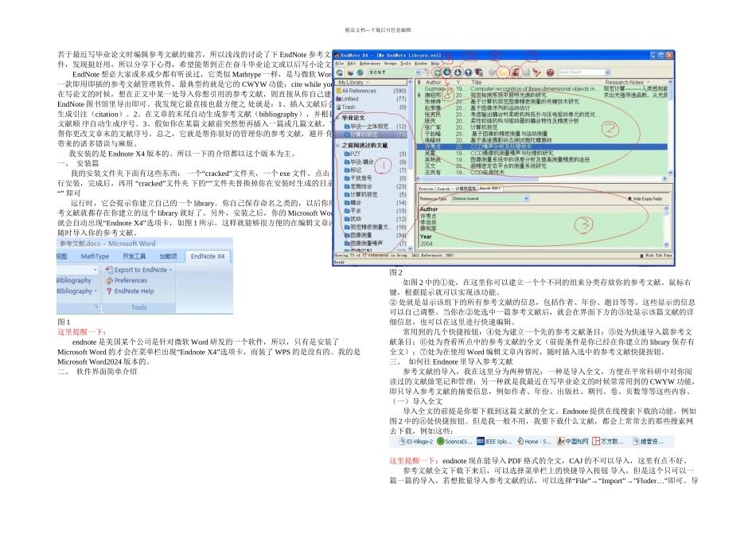Click the Find Full Text icon
Image resolution: width=756 pixels, height=535 pixels.
point(479,72)
